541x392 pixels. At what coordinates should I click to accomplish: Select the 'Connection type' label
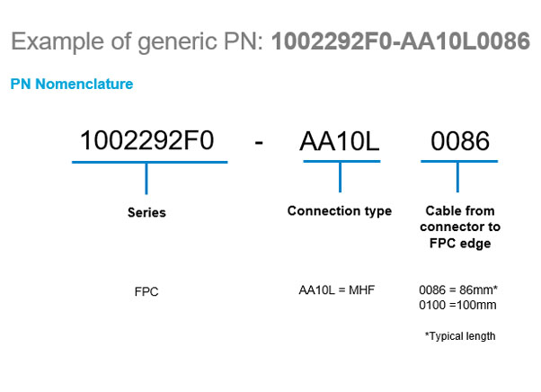(x=340, y=211)
